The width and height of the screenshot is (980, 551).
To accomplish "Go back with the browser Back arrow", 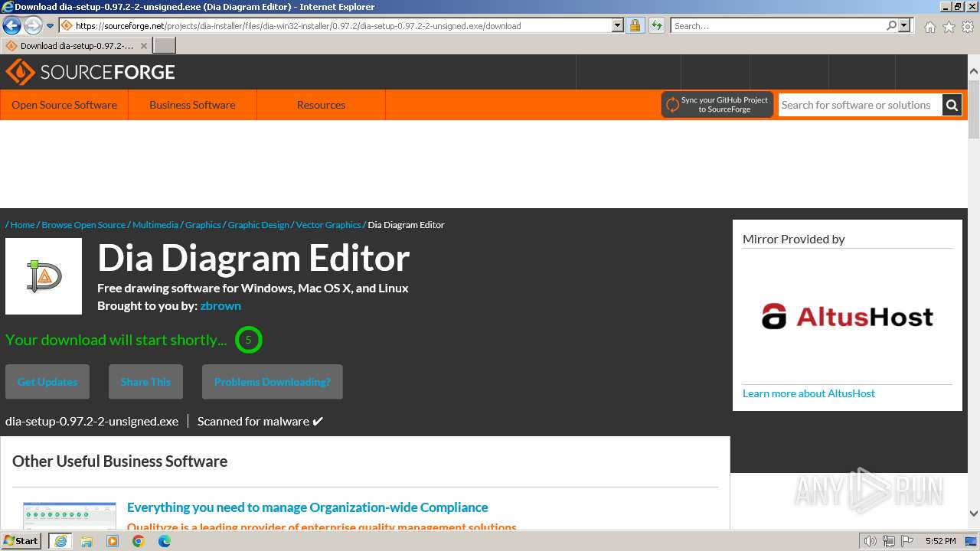I will pos(11,25).
